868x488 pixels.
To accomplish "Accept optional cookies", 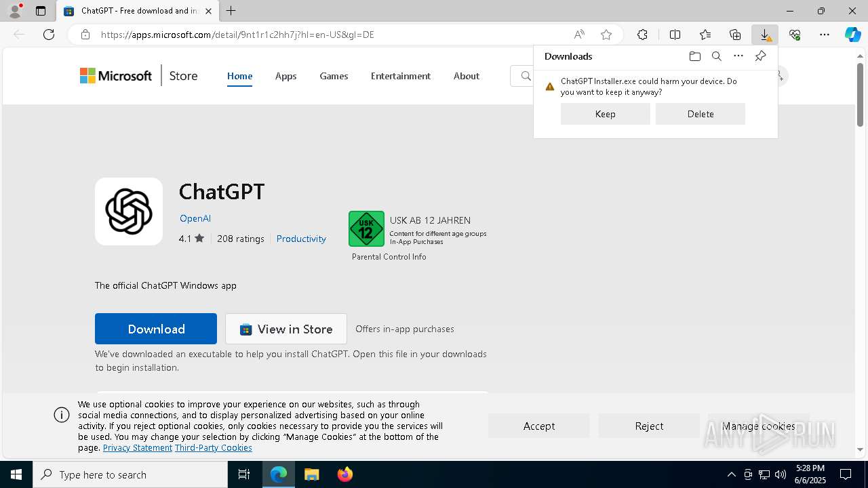I will (539, 426).
